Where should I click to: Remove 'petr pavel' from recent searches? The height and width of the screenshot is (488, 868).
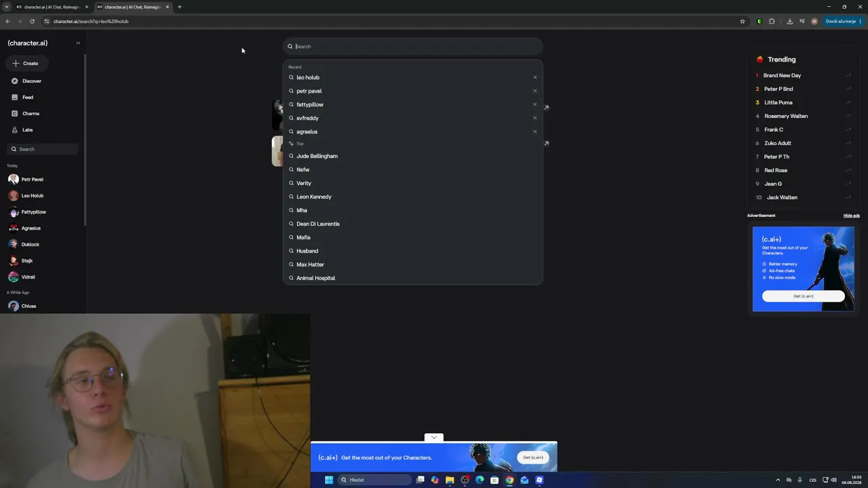point(535,91)
